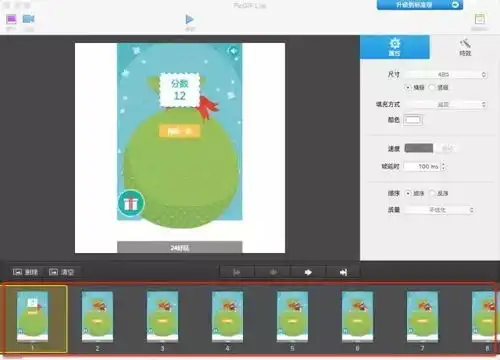Open the Properties tab with gear icon
This screenshot has height=360, width=500.
coord(395,47)
